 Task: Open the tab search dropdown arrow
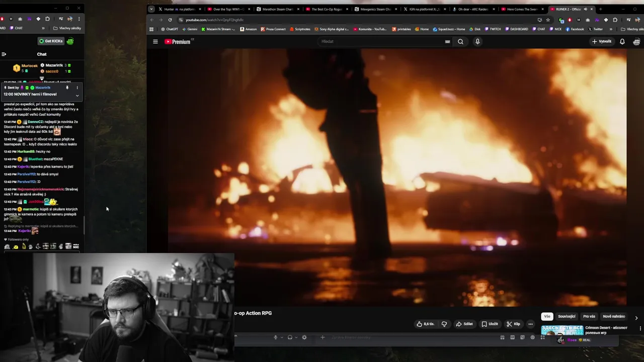click(151, 9)
